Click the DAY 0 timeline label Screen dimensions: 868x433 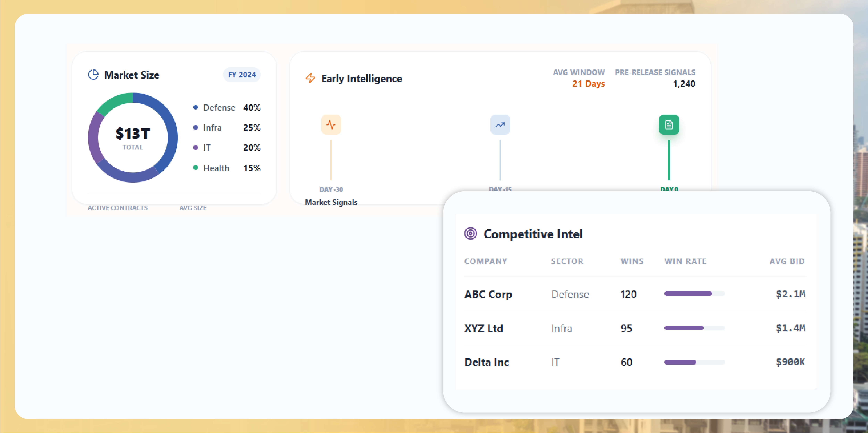(669, 189)
